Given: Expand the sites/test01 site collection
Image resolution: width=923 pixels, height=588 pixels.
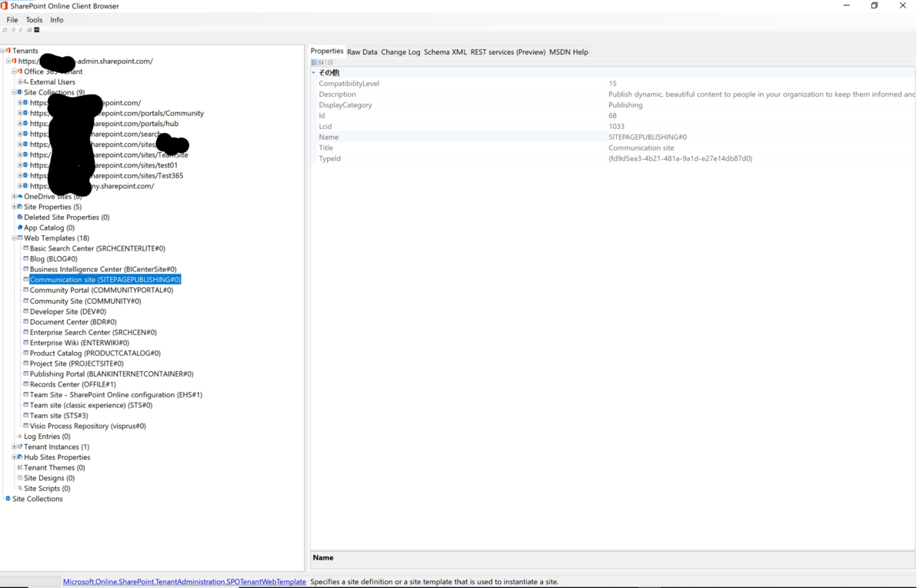Looking at the screenshot, I should (x=20, y=165).
